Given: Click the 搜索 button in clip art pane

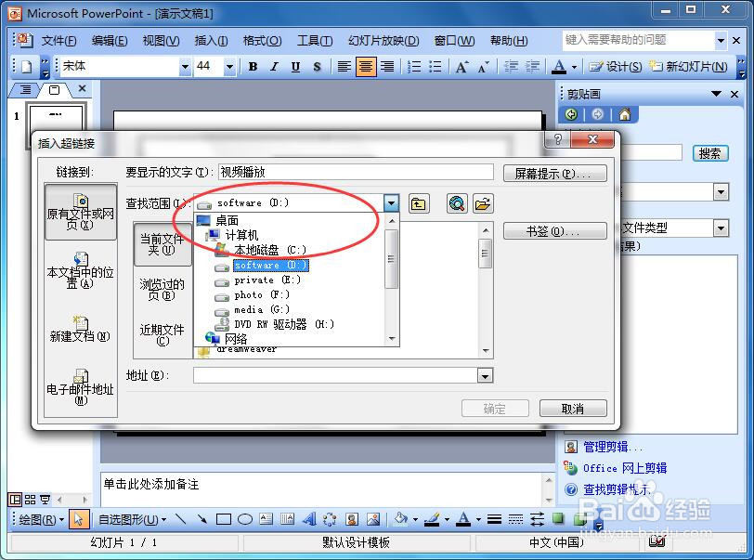Looking at the screenshot, I should click(710, 153).
